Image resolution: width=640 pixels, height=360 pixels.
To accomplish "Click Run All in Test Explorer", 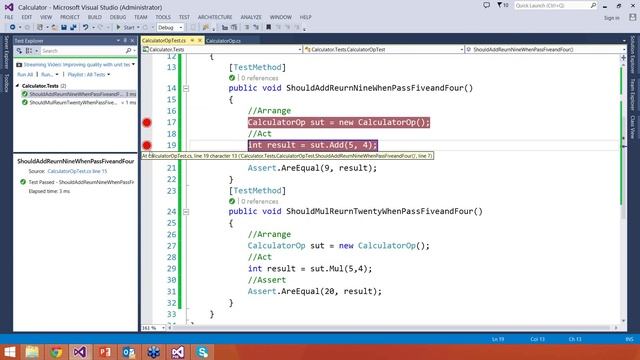I will [25, 74].
